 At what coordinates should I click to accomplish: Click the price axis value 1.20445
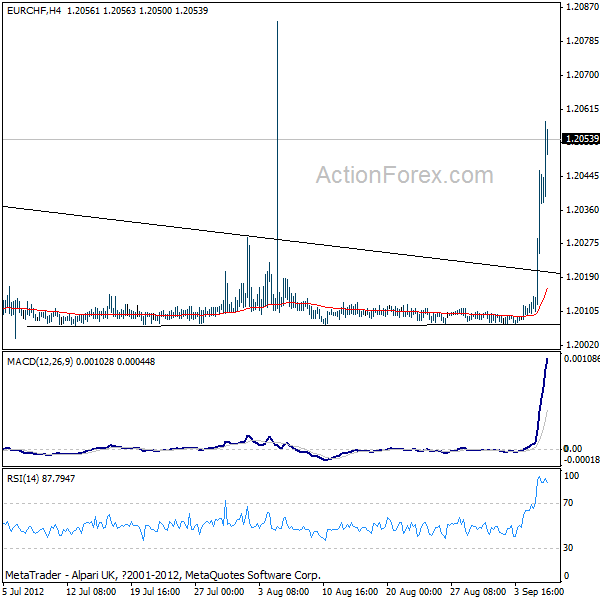[582, 176]
